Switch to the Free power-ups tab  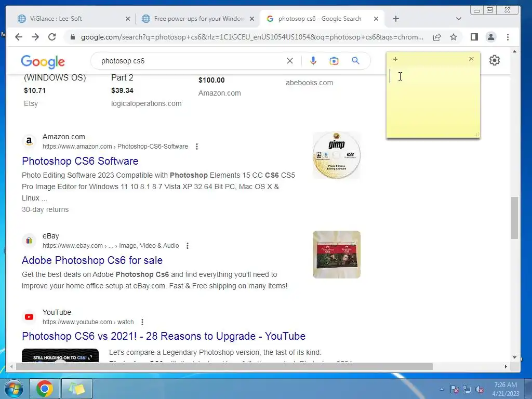(x=198, y=19)
